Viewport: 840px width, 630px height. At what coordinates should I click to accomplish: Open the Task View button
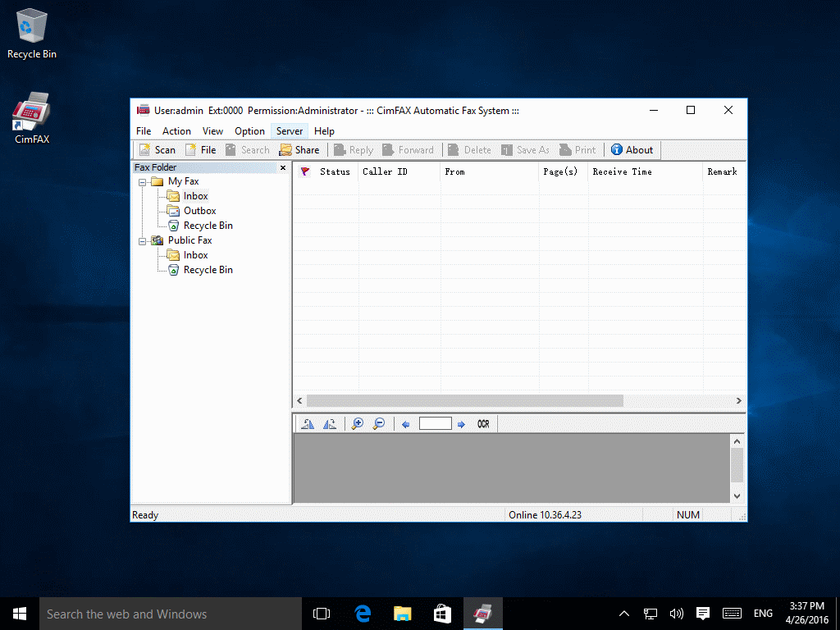pos(322,614)
